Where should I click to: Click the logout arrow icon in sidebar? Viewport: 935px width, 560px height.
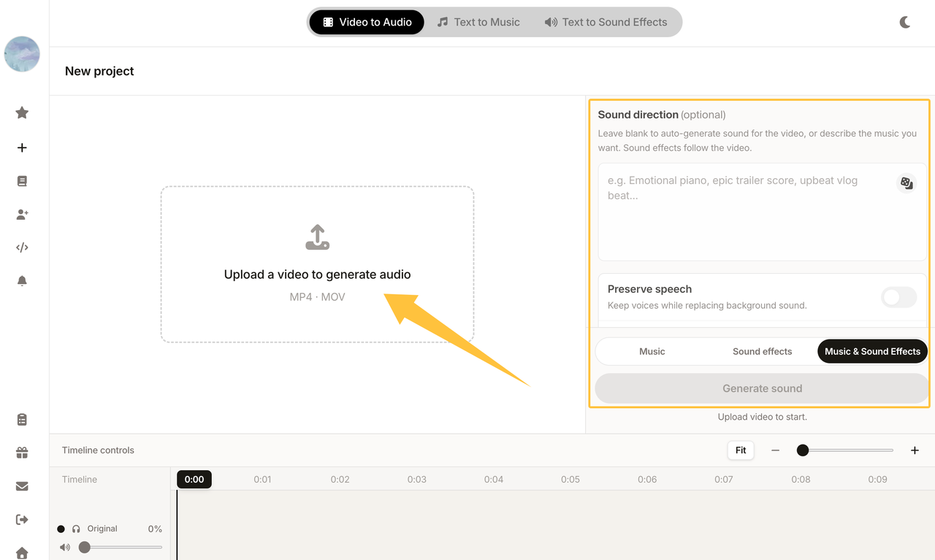coord(22,520)
